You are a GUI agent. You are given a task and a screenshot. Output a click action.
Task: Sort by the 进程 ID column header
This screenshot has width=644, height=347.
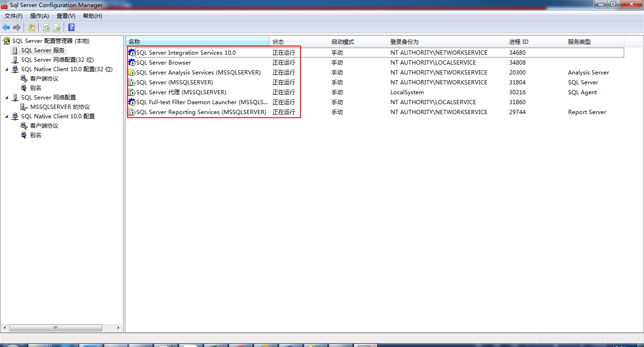click(x=536, y=41)
